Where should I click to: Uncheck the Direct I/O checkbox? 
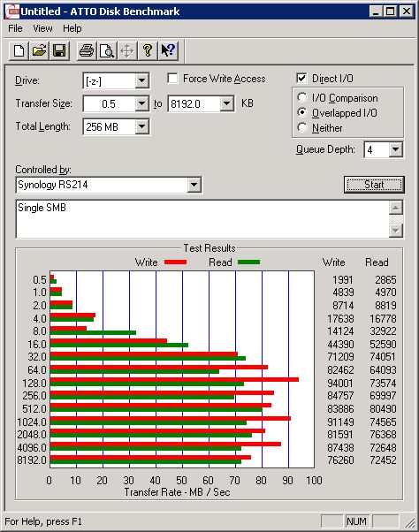[x=301, y=79]
